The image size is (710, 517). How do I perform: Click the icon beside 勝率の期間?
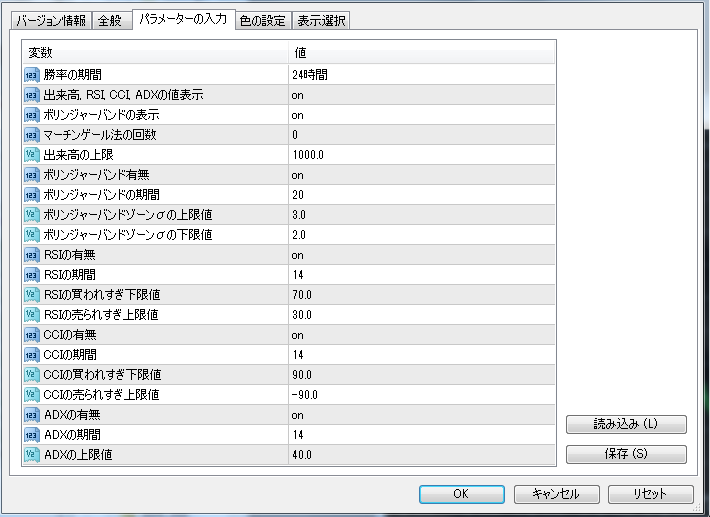[32, 75]
